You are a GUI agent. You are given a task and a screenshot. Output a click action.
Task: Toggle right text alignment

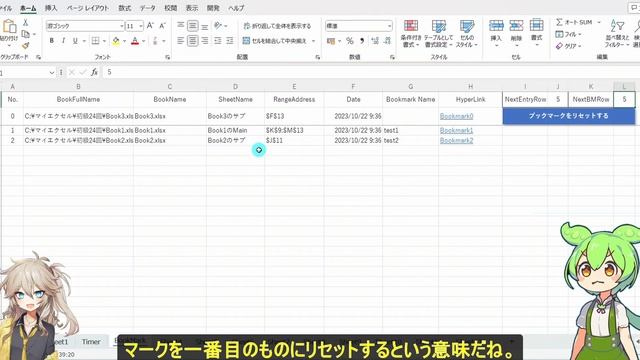tap(205, 40)
